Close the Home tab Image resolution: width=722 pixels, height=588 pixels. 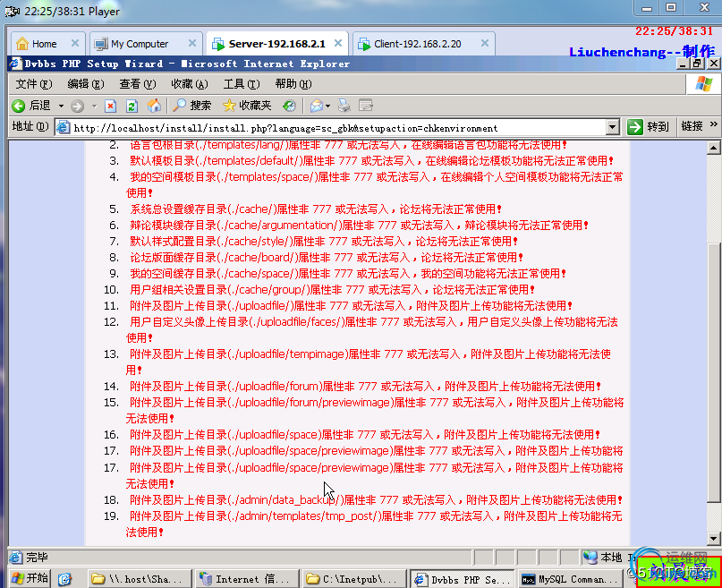(75, 43)
